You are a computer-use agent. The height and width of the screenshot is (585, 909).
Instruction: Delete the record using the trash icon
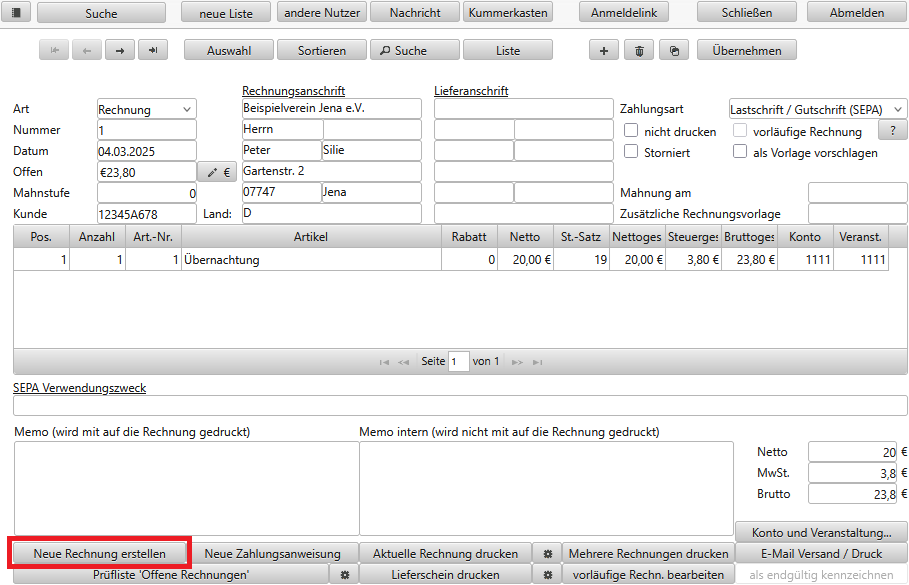pyautogui.click(x=639, y=51)
